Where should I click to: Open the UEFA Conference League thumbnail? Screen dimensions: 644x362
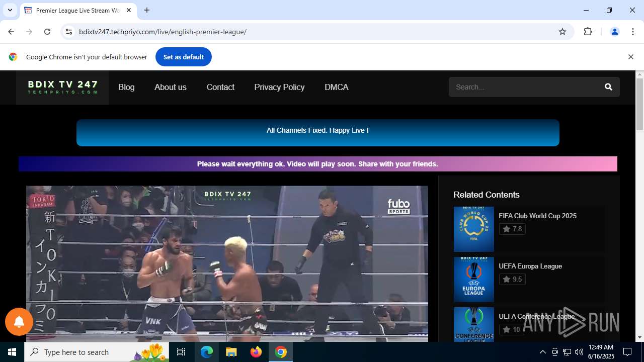click(474, 325)
